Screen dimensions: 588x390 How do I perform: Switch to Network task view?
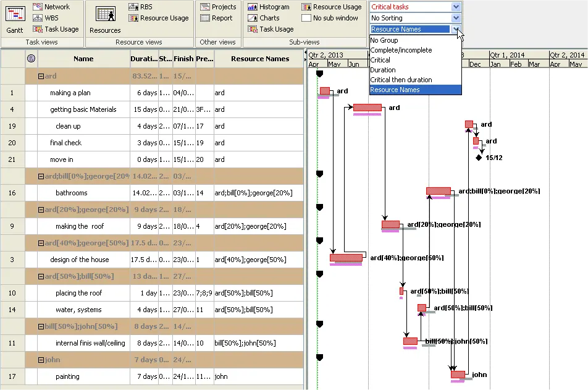(x=51, y=7)
